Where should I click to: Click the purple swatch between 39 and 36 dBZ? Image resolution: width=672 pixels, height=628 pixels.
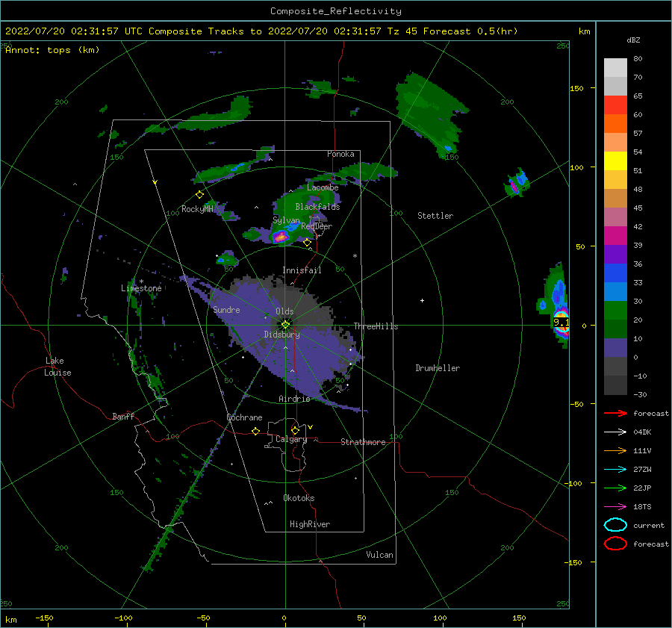(615, 254)
